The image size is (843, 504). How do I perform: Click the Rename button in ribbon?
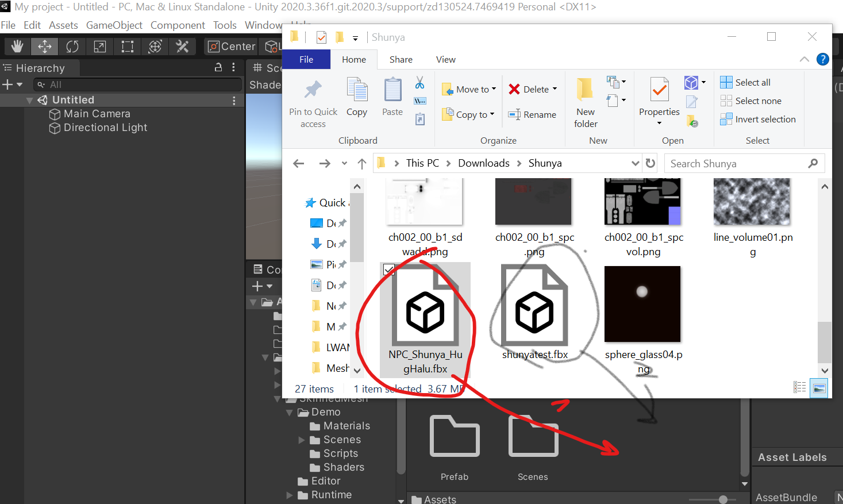[x=532, y=114]
